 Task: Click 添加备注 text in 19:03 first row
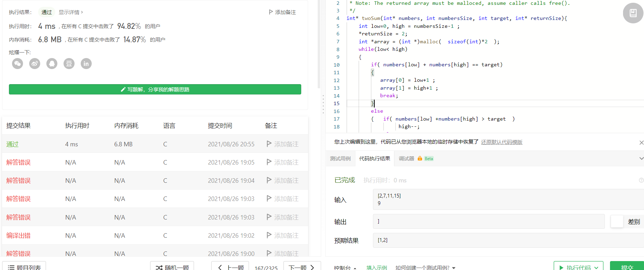pyautogui.click(x=286, y=199)
